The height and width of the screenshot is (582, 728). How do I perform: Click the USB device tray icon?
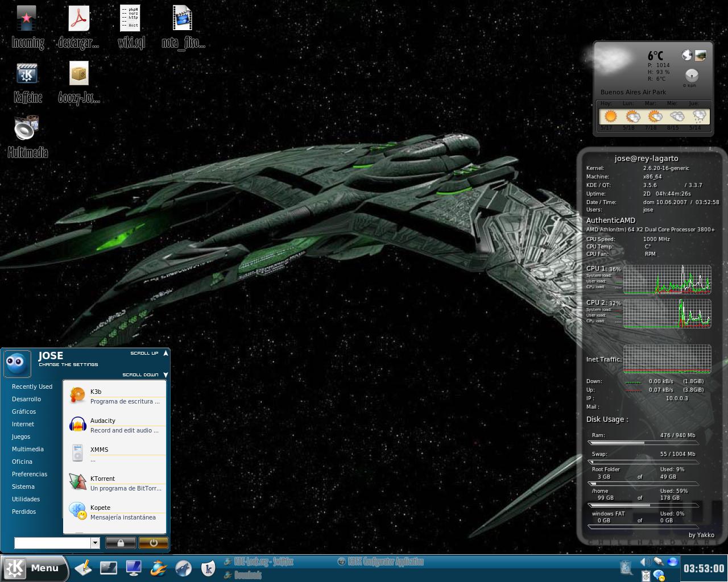click(x=659, y=562)
